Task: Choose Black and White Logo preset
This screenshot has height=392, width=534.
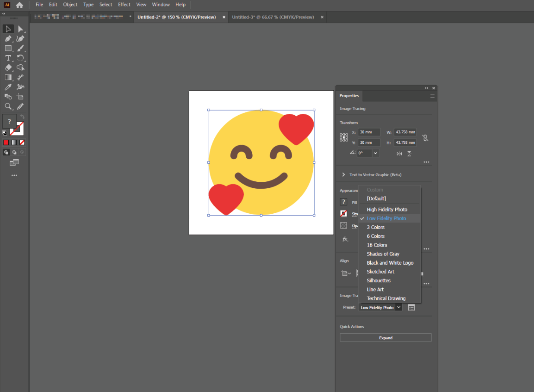Action: [x=390, y=262]
